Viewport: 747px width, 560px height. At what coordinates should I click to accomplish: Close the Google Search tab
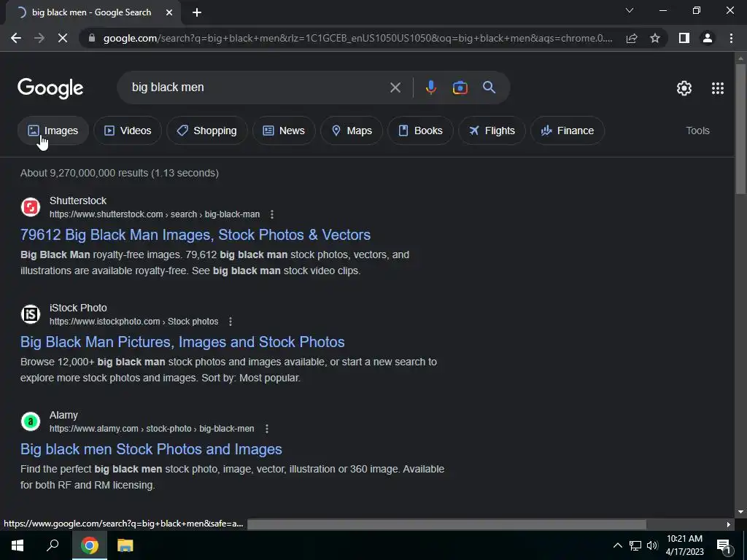[169, 13]
